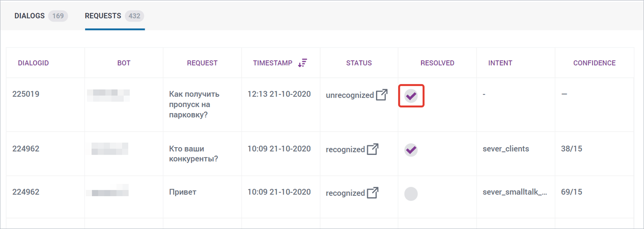Open external link for "Кто ваши конкуренты?" request

[373, 149]
